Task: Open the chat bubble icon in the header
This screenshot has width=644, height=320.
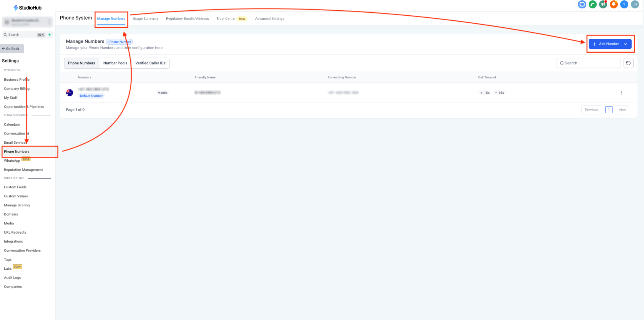Action: coord(582,4)
